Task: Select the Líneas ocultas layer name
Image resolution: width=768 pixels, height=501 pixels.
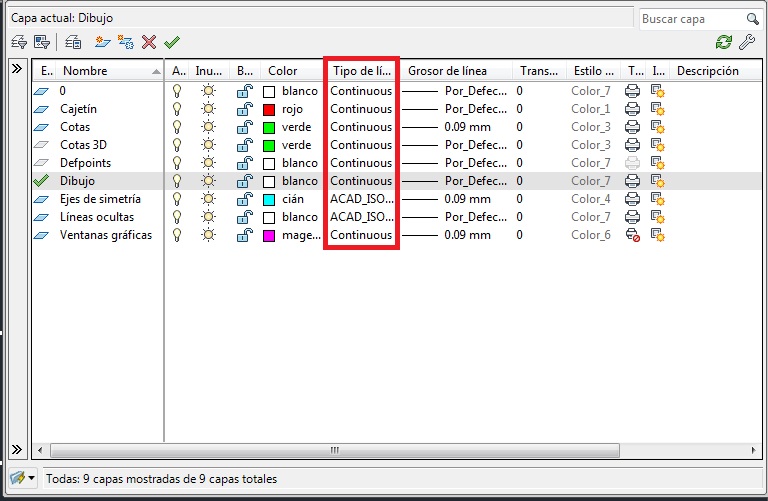Action: pyautogui.click(x=97, y=217)
